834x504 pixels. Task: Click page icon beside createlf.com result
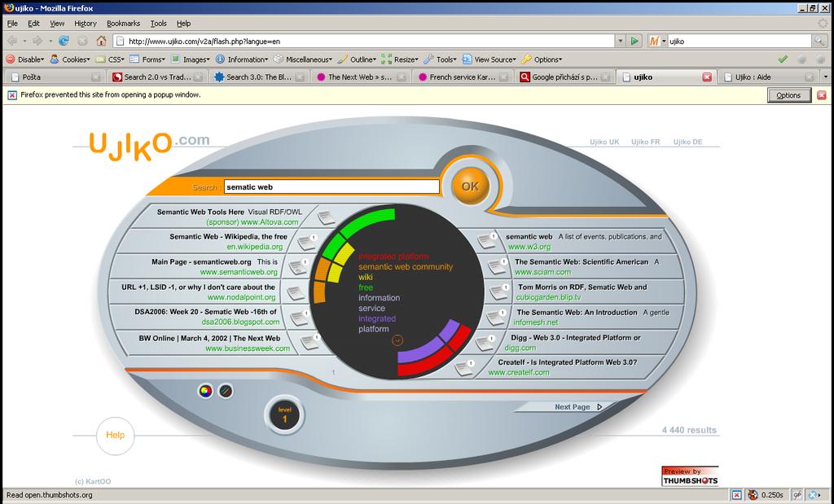(464, 367)
